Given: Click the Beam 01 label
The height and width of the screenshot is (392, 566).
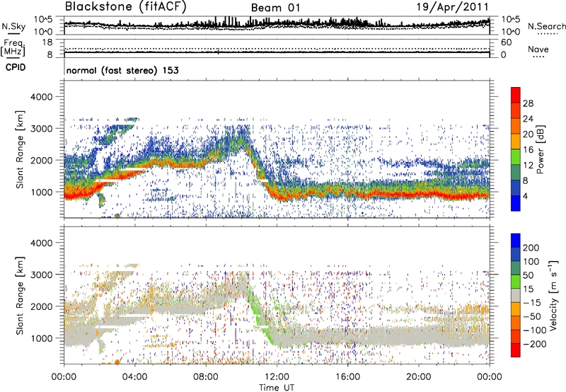Looking at the screenshot, I should coord(275,8).
